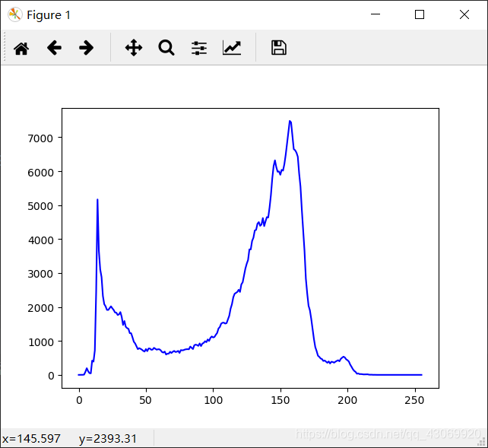Click the toolbar drag handle at the left edge

pos(5,48)
